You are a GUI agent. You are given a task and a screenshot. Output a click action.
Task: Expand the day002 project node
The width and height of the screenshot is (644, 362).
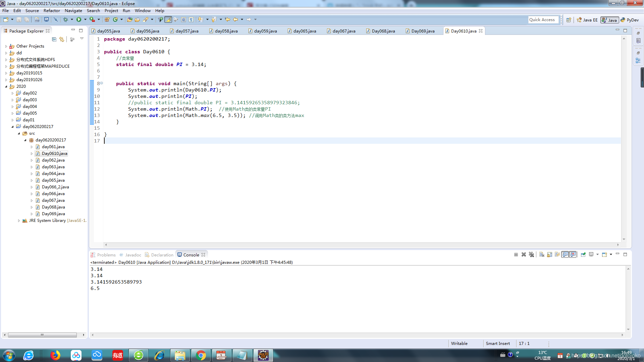[12, 93]
